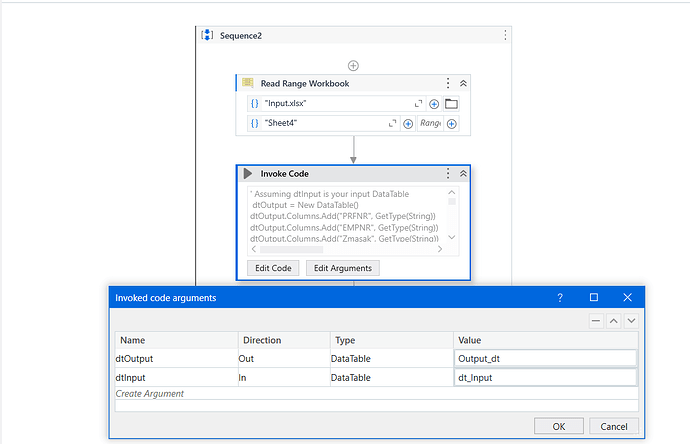Close the Invoked code arguments dialog
The image size is (690, 444).
coord(628,297)
